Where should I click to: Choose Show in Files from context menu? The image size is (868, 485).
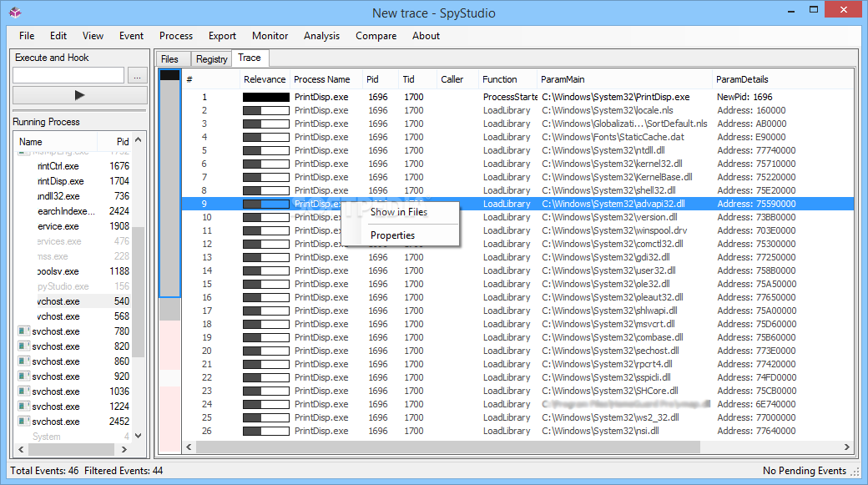[x=399, y=212]
